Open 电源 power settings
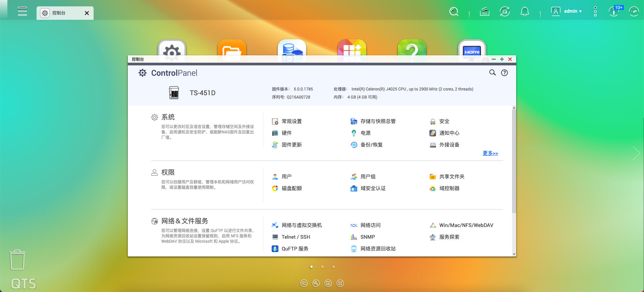The width and height of the screenshot is (644, 292). (361, 133)
